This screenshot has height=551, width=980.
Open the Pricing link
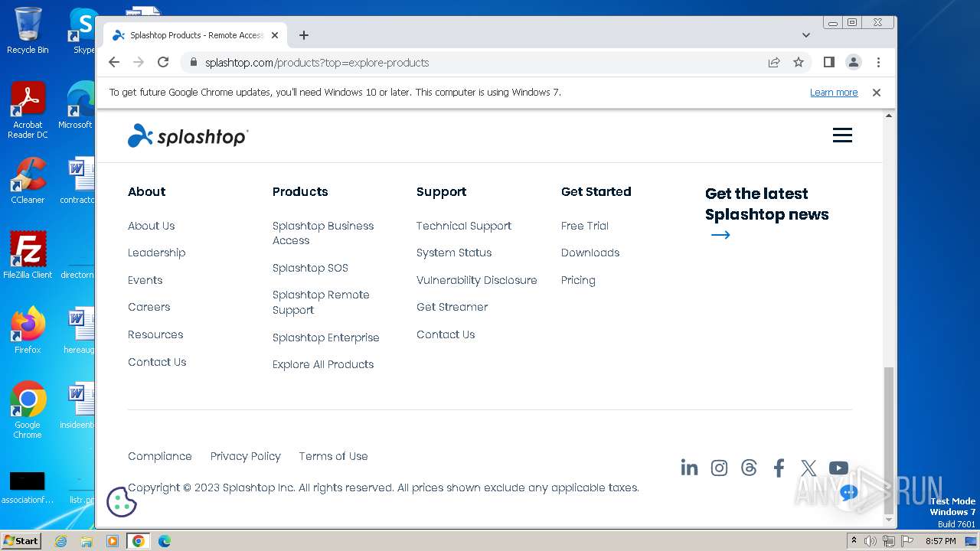pos(578,280)
